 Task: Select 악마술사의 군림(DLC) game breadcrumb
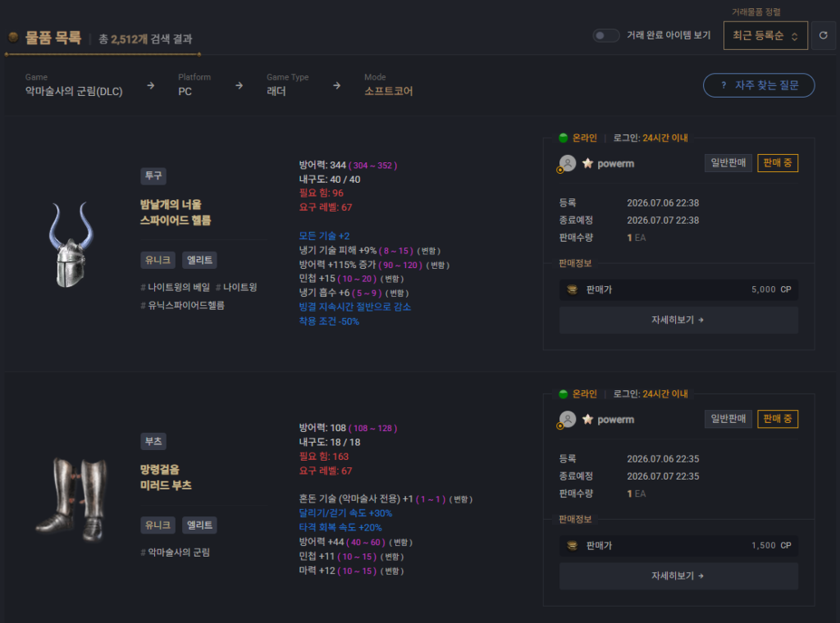(74, 91)
